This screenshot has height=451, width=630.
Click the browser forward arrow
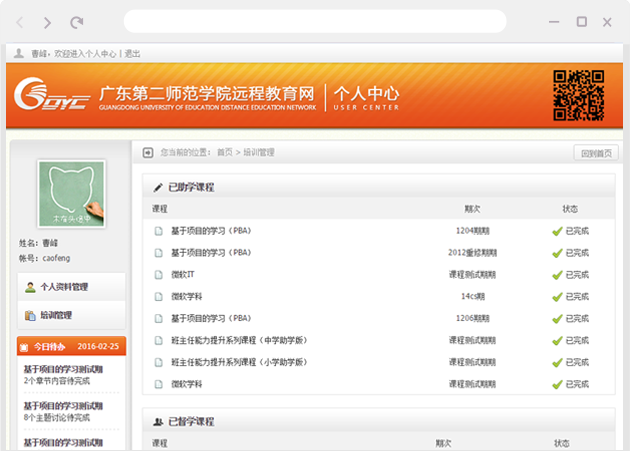click(48, 22)
